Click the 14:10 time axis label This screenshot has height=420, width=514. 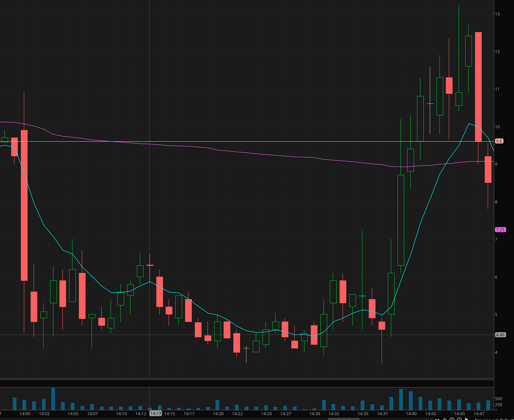tap(121, 414)
